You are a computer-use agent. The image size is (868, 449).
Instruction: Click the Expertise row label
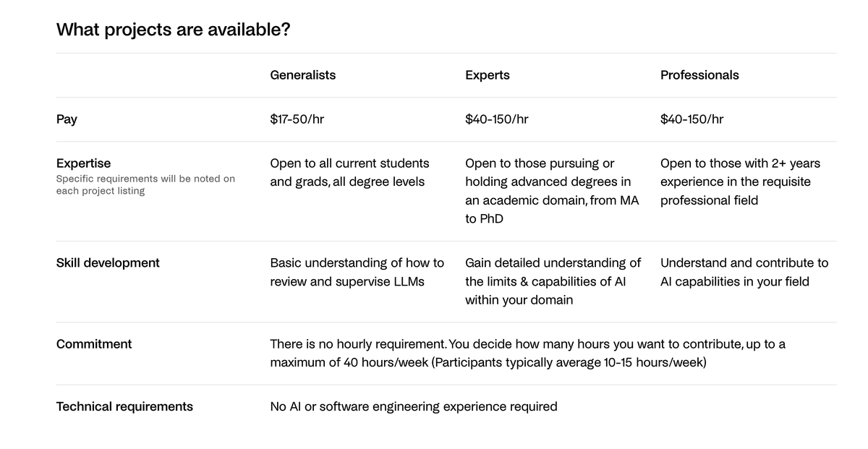83,163
